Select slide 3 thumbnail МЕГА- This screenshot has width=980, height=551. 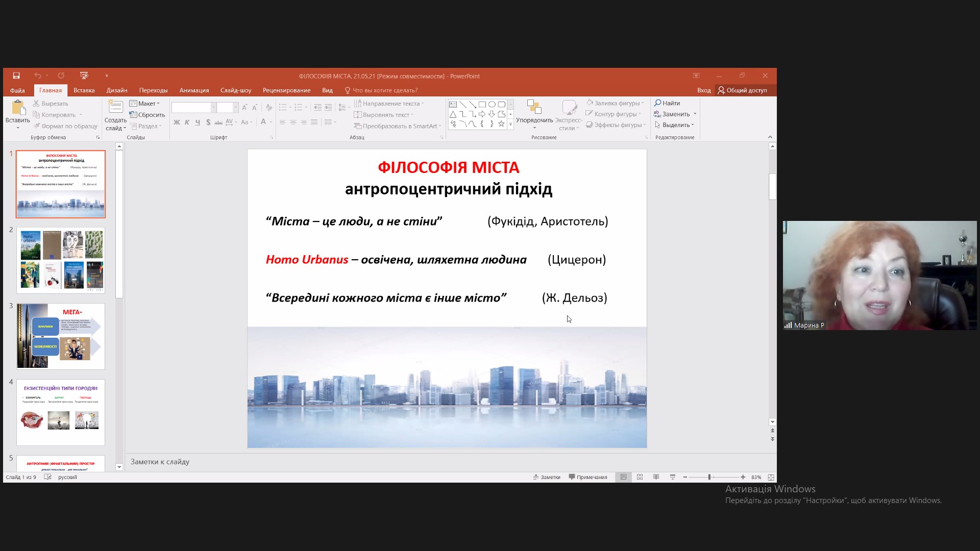tap(61, 336)
